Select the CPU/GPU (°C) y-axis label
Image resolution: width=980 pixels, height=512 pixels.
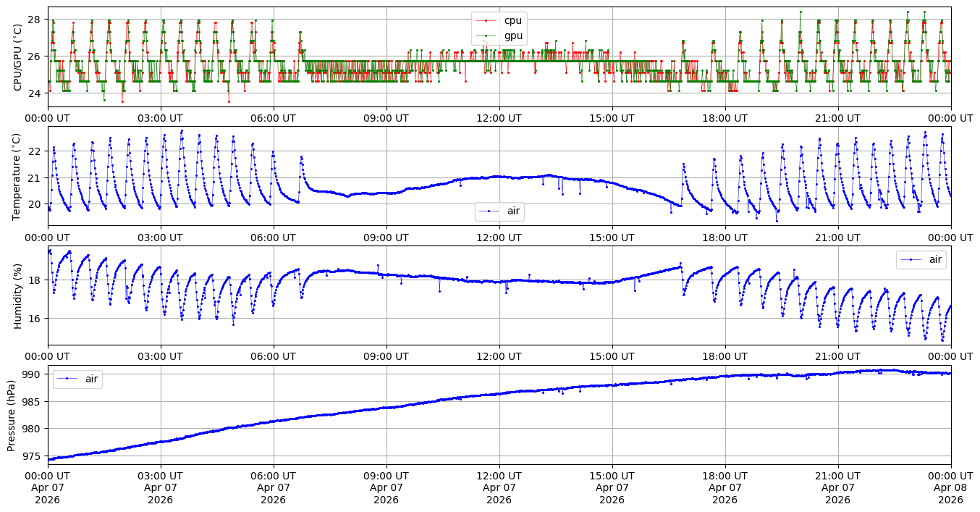(x=18, y=57)
